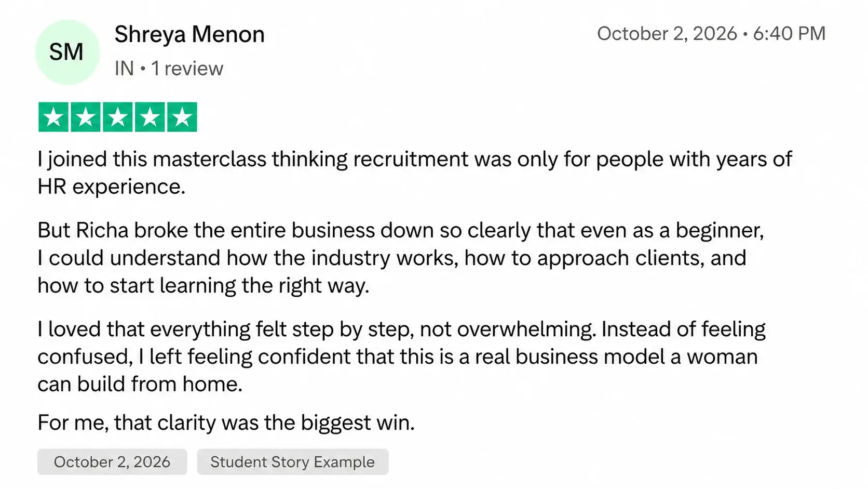The image size is (868, 489).
Task: Click the 'how to start learning' line
Action: (x=204, y=286)
